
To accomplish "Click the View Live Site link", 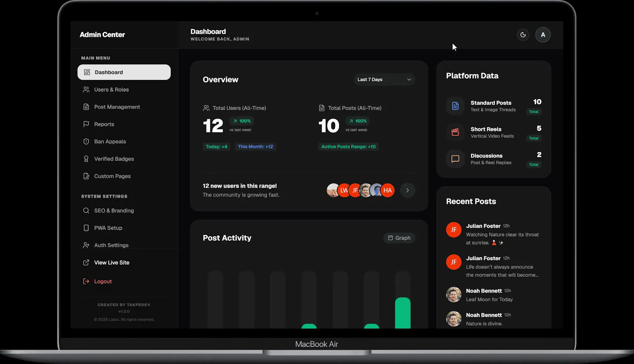I will pyautogui.click(x=124, y=263).
